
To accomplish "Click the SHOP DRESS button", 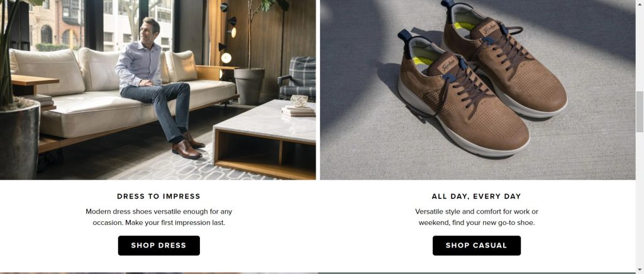I will [159, 246].
